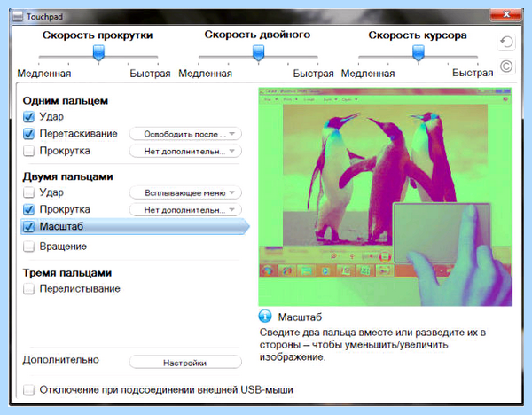Screen dimensions: 532x415
Task: Open two-finger Прокрутка Нет дополнительн dropdown
Action: [x=185, y=209]
